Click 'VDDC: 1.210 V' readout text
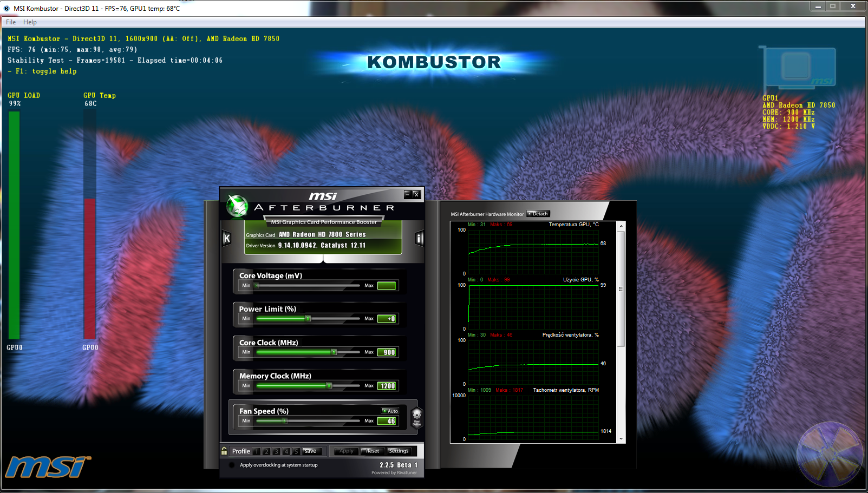This screenshot has width=868, height=493. 788,127
